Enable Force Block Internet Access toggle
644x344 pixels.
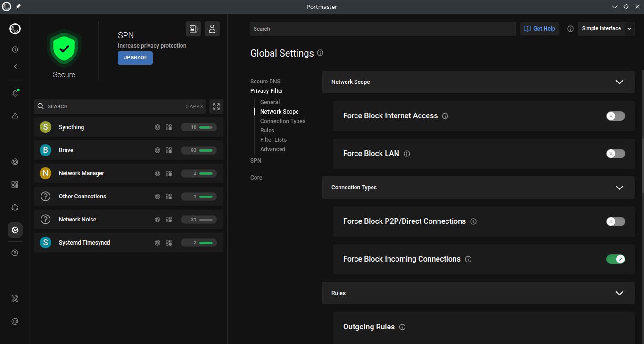[x=616, y=116]
